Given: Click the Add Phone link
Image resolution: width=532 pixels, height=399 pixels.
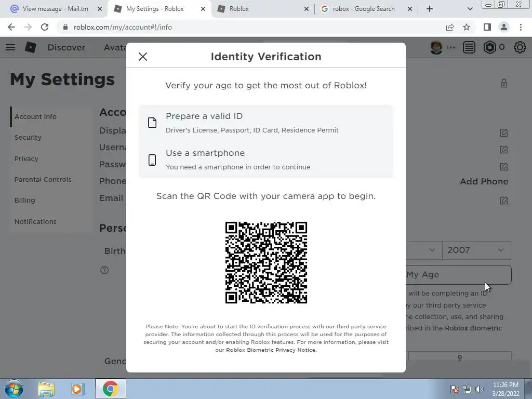Looking at the screenshot, I should 484,181.
